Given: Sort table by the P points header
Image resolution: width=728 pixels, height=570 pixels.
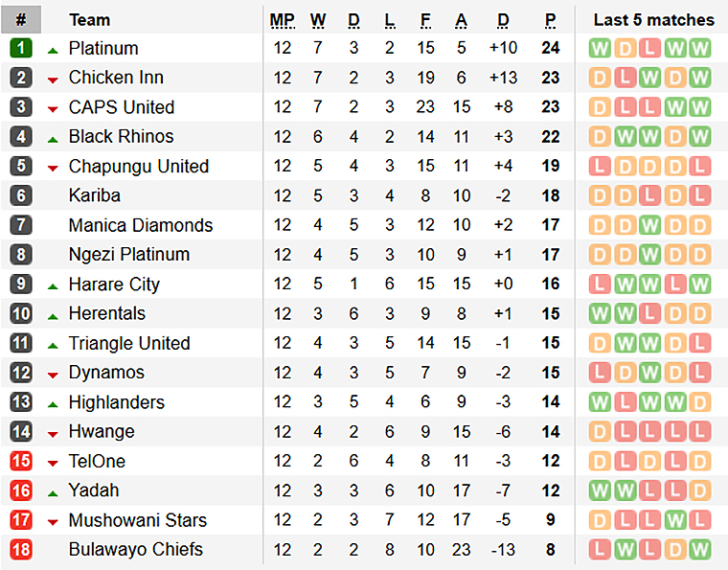Looking at the screenshot, I should tap(550, 20).
